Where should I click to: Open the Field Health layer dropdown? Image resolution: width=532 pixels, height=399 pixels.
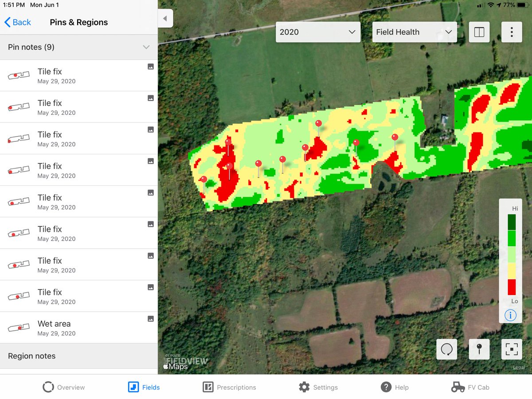click(x=415, y=32)
